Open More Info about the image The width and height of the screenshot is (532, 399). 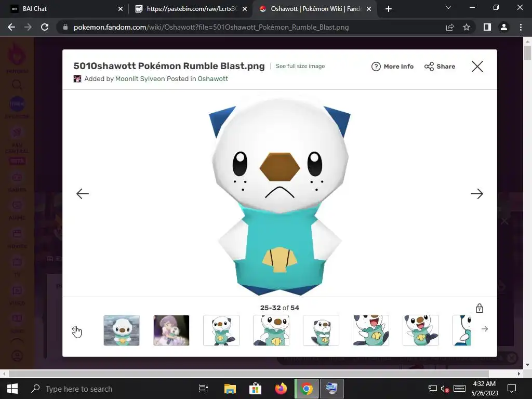(x=393, y=66)
